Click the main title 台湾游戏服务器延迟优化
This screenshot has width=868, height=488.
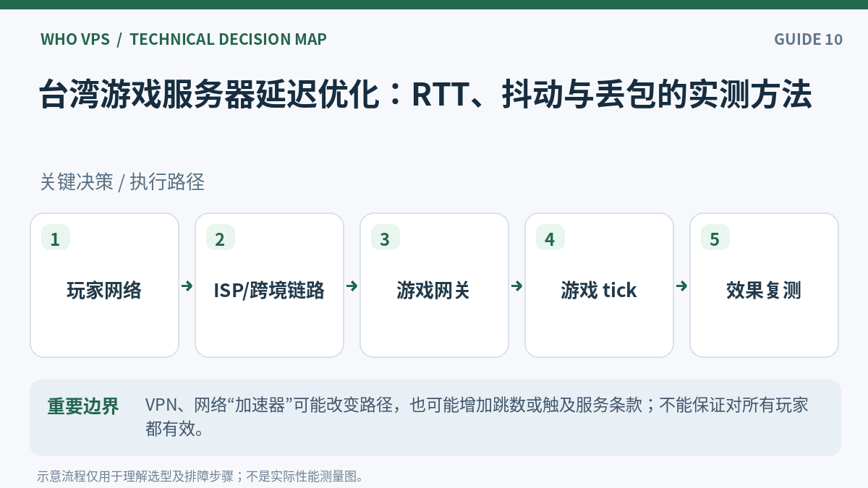tap(425, 95)
